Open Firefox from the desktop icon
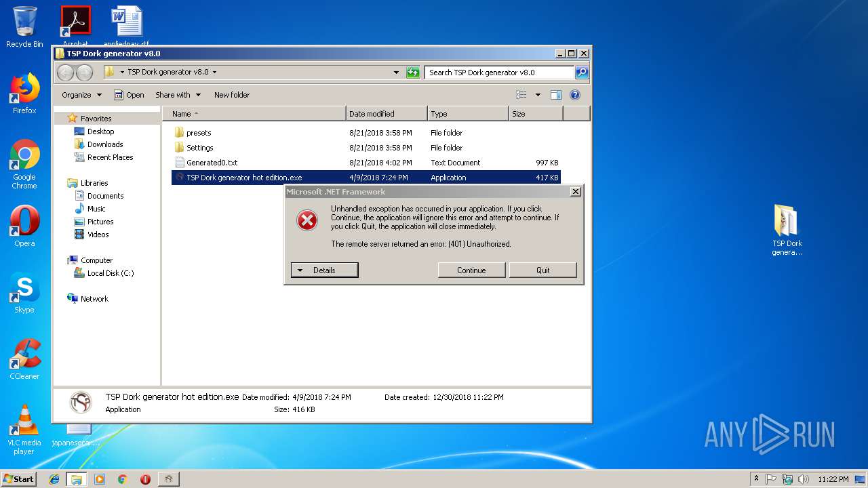Image resolution: width=868 pixels, height=488 pixels. click(x=24, y=94)
